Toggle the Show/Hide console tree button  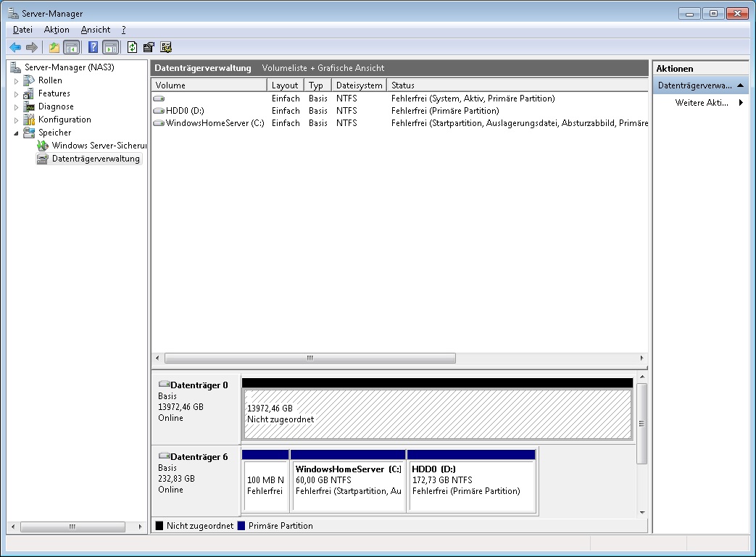click(71, 47)
